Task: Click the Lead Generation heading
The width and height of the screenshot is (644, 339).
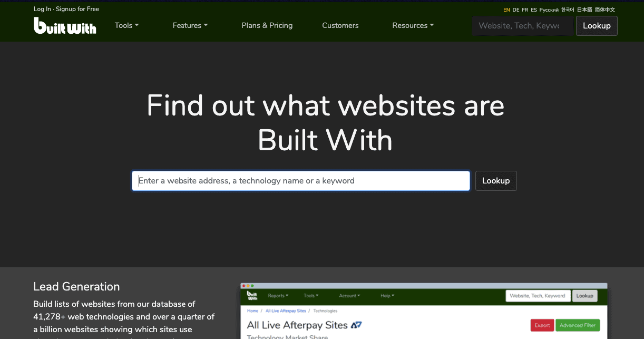Action: coord(76,286)
